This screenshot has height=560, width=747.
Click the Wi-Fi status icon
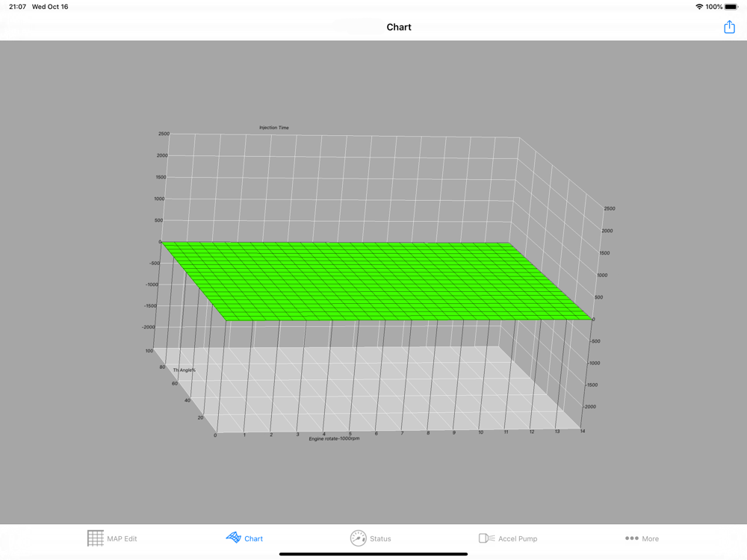click(699, 7)
